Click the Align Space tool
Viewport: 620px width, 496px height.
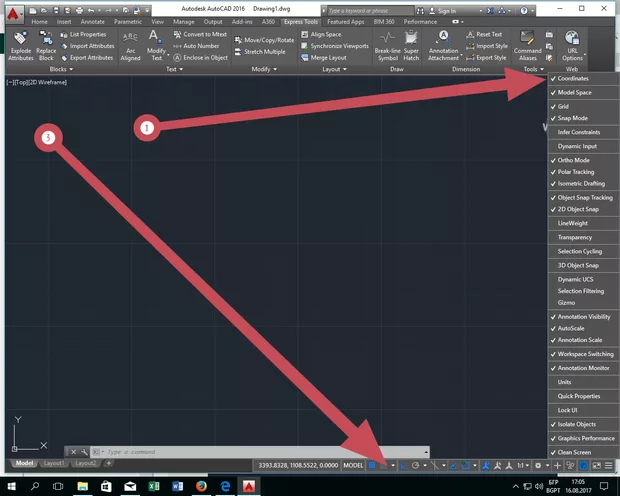click(x=321, y=34)
